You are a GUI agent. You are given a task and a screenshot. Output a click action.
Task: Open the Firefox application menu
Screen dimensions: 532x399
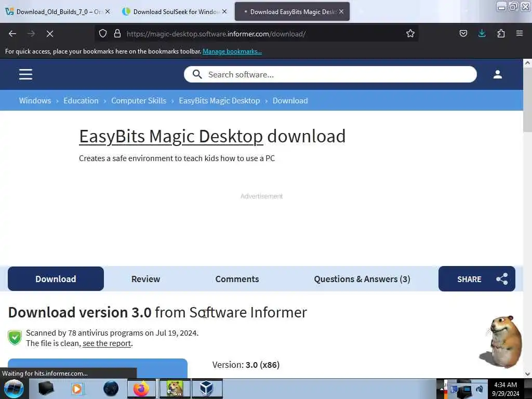[519, 34]
